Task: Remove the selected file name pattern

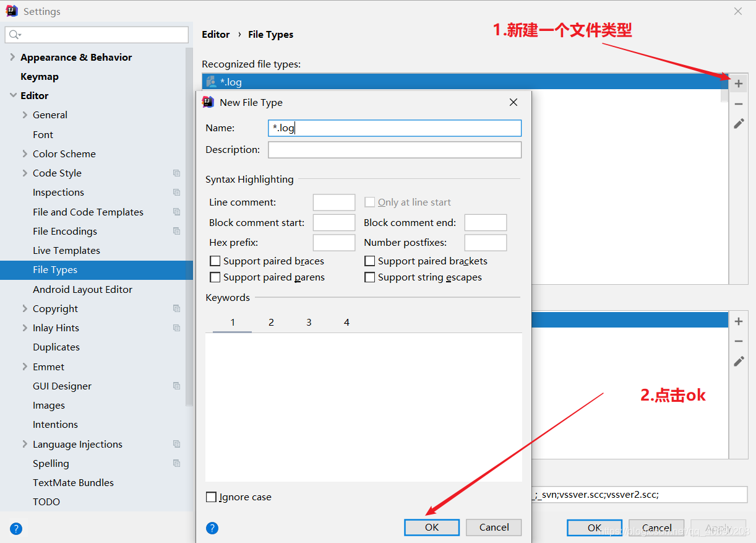Action: tap(739, 341)
